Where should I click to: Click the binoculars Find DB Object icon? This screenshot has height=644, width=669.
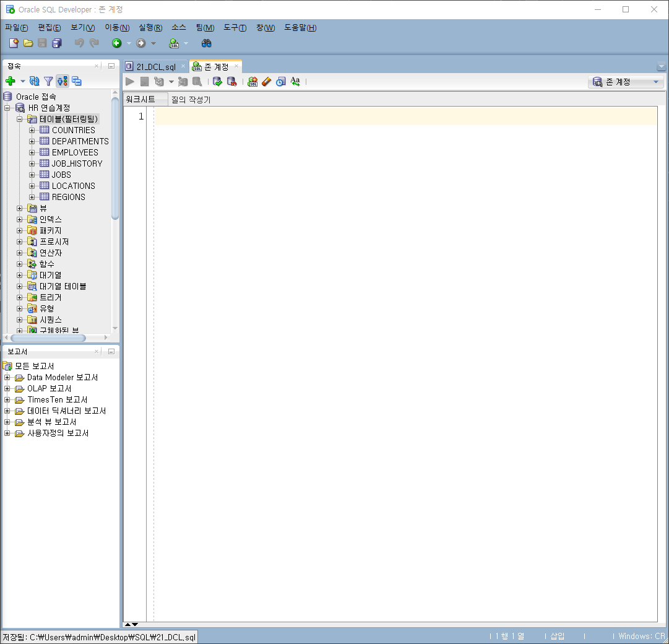coord(207,43)
